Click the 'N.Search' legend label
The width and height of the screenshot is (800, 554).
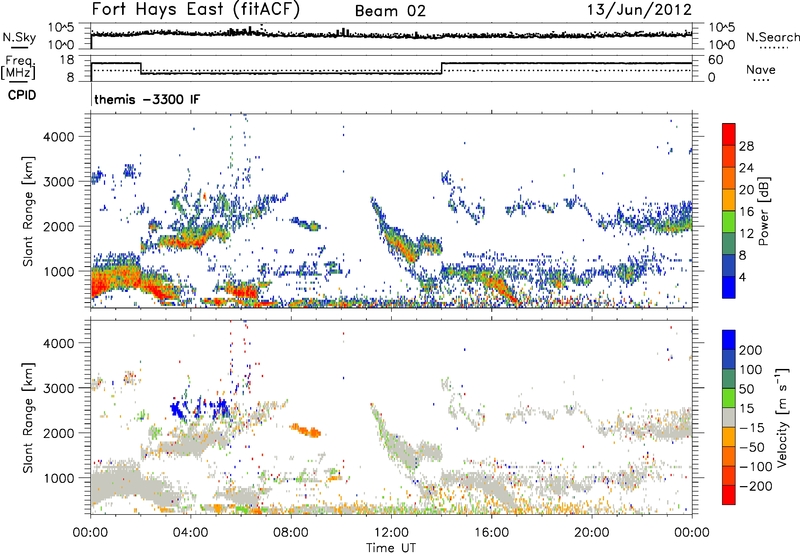(772, 37)
